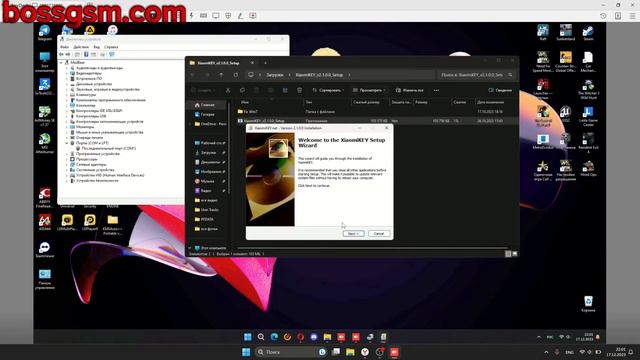
Task: Click the Forward arrow in Device Manager toolbar
Action: [x=68, y=54]
